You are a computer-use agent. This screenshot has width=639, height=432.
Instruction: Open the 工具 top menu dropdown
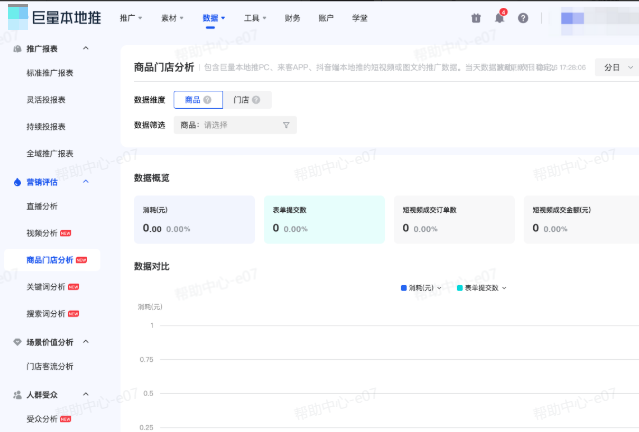pos(255,18)
